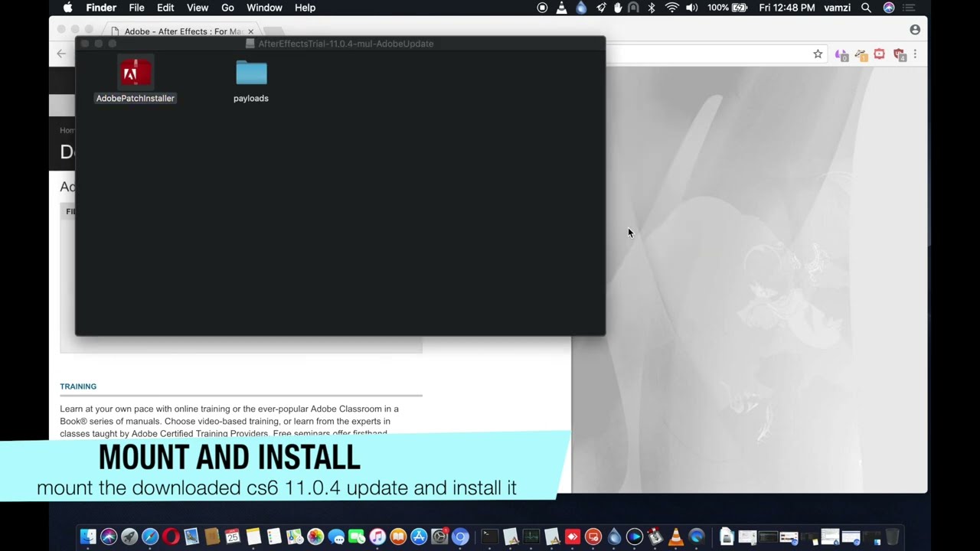The image size is (980, 551).
Task: Open iTunes from the Dock
Action: tap(377, 537)
